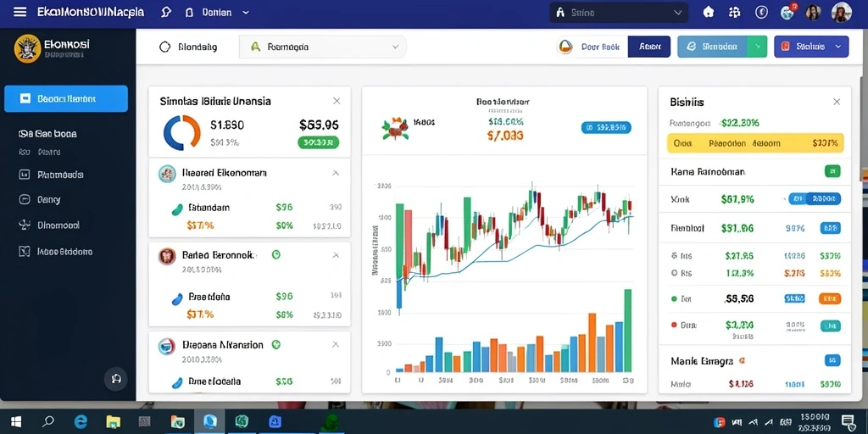Screen dimensions: 868x434
Task: Click the blue leaf icon beside Freedloiia
Action: (177, 299)
